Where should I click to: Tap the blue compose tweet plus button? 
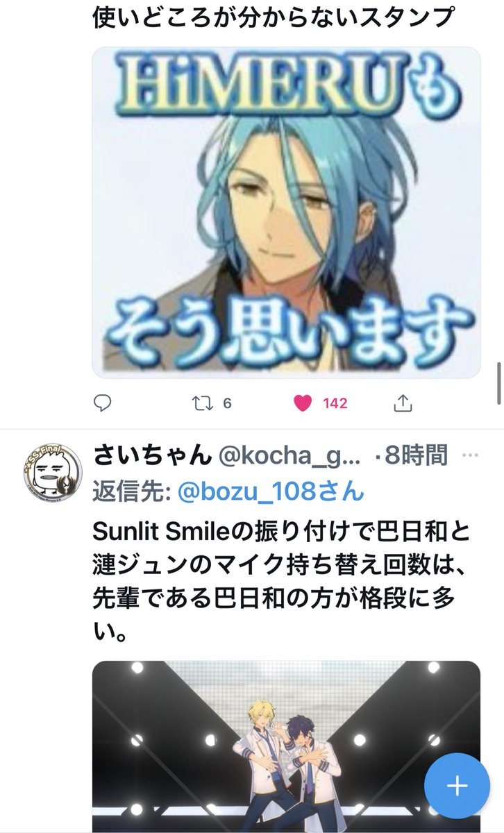457,786
